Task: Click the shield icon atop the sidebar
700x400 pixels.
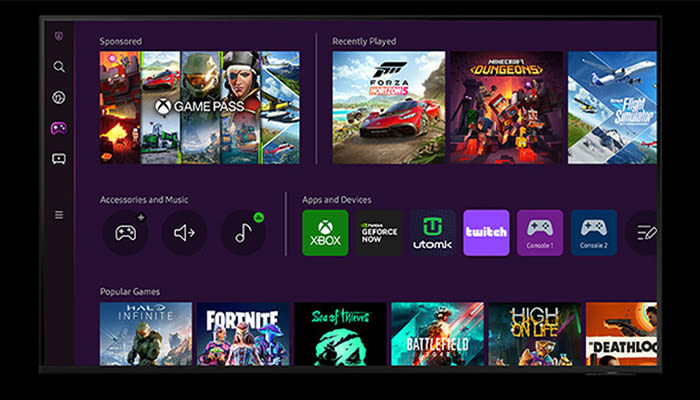Action: [59, 37]
